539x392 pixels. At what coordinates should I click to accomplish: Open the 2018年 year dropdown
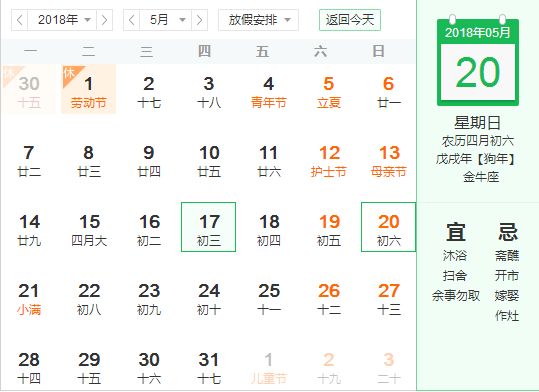(62, 20)
